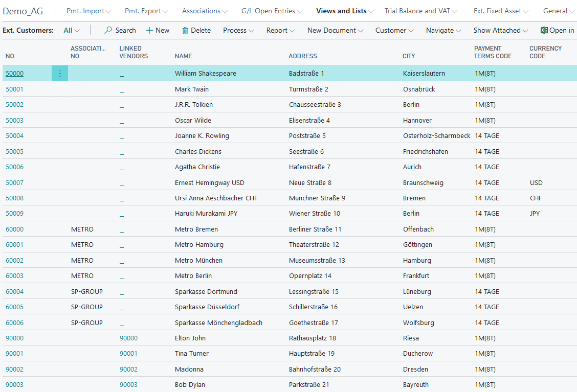Expand the Report dropdown
The image size is (577, 392).
tap(280, 31)
